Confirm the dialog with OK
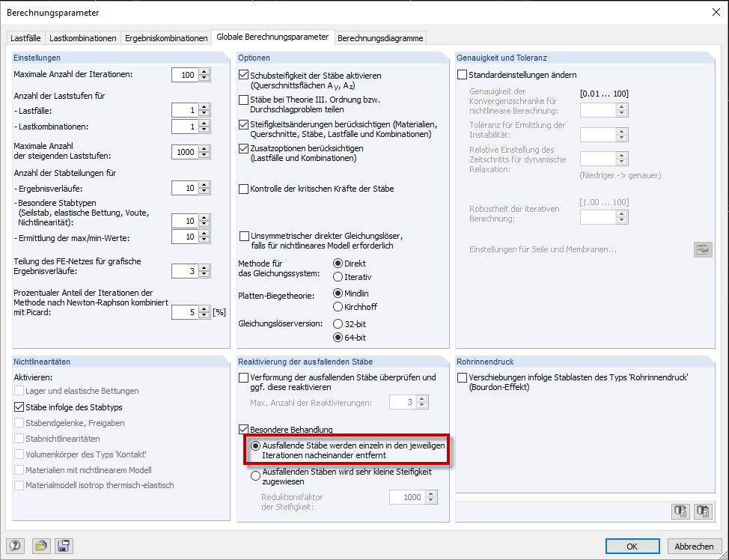The height and width of the screenshot is (560, 729). pos(632,546)
